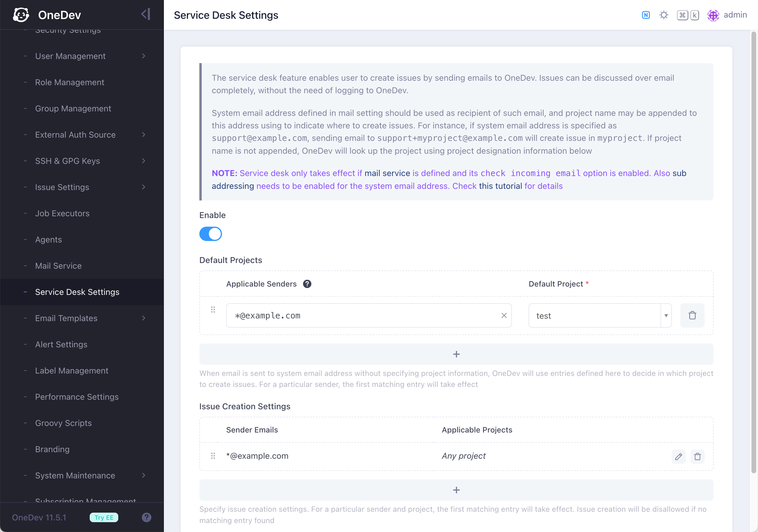This screenshot has width=758, height=532.
Task: Click the Try EE badge
Action: tap(104, 517)
